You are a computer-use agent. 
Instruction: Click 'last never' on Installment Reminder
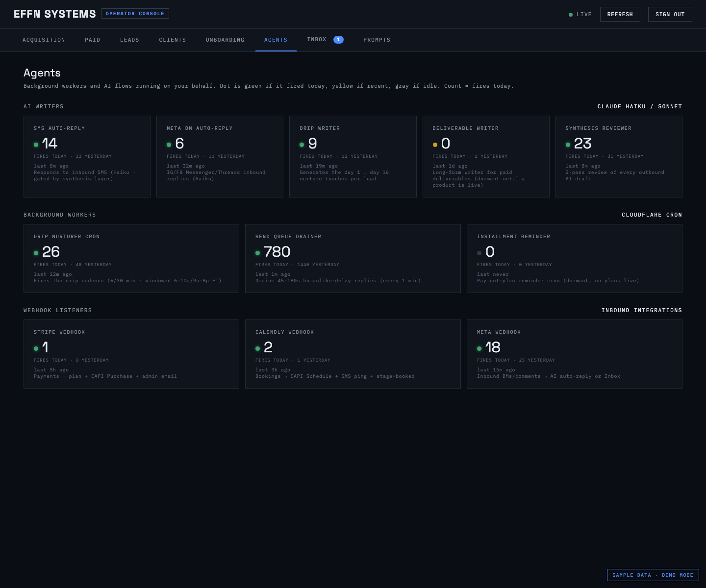(493, 274)
